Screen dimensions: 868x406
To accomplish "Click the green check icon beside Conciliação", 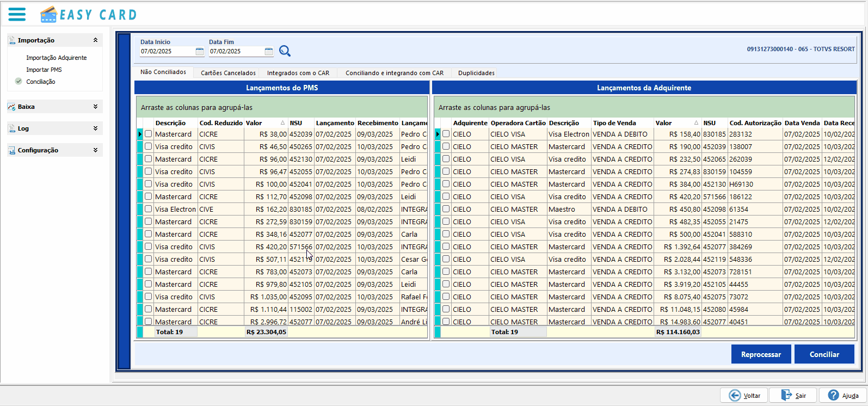I will click(19, 82).
